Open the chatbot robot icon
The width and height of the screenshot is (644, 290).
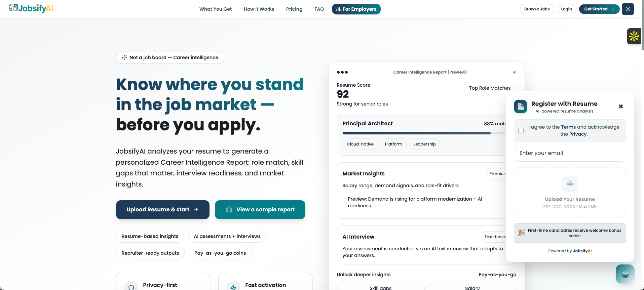[x=625, y=274]
